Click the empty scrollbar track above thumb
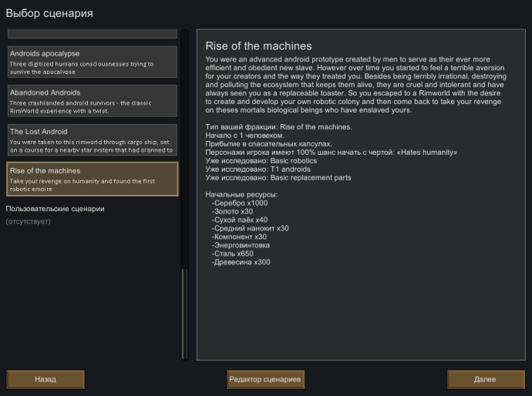 (184, 154)
